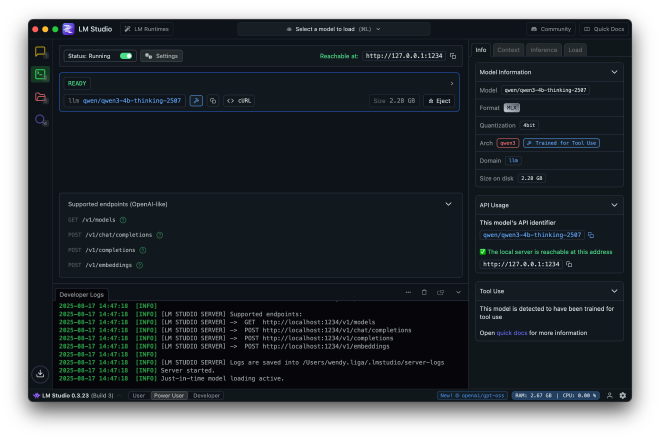Viewport: 660px width, 439px height.
Task: Pop out Developer Logs window icon
Action: coord(441,292)
